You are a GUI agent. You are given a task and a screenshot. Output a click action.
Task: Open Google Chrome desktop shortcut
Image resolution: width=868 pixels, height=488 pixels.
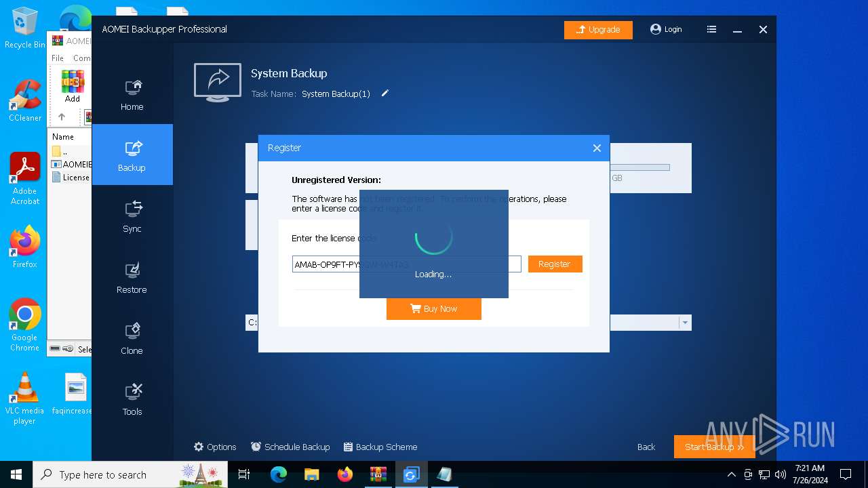25,325
